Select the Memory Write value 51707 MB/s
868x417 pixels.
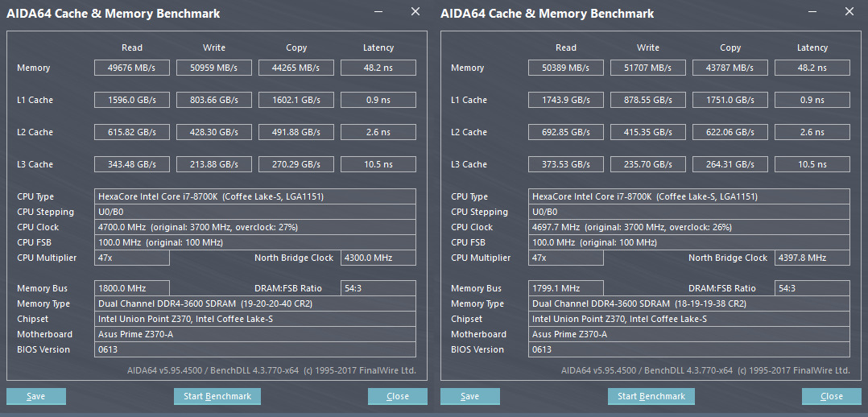(648, 68)
